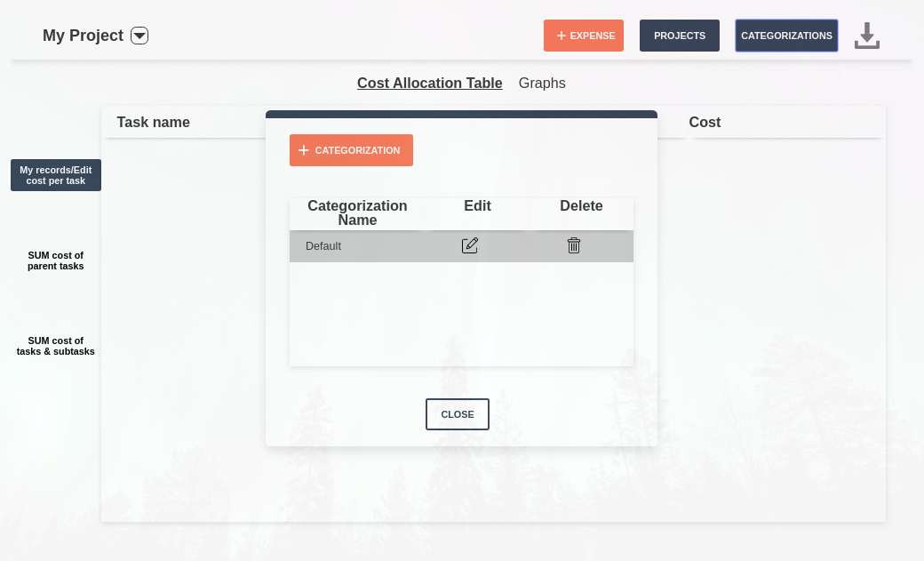Switch to the Graphs tab

(542, 83)
